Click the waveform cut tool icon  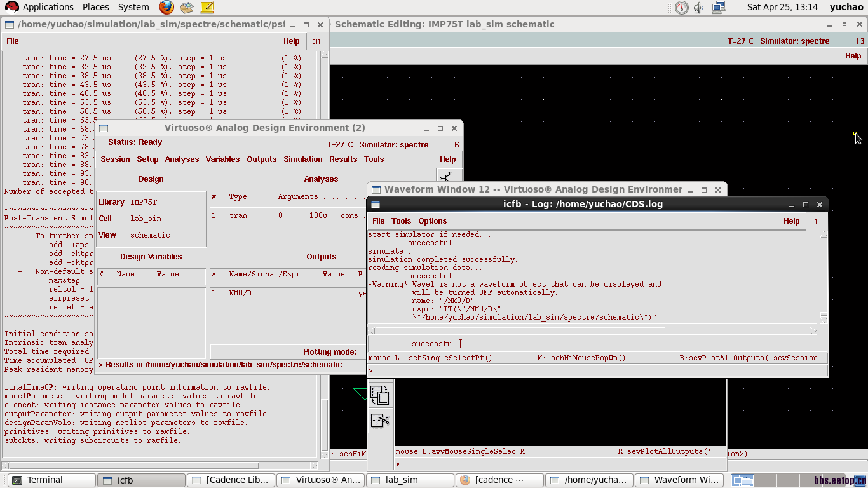(380, 420)
